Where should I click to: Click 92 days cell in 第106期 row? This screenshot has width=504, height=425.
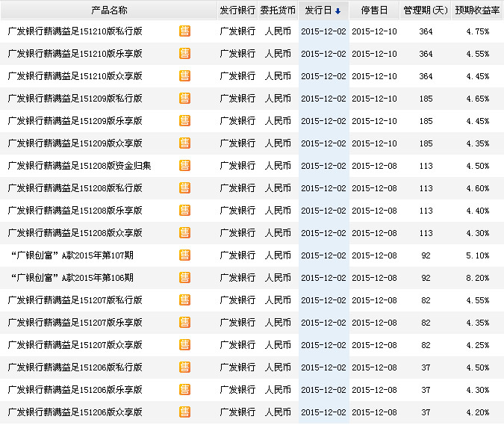click(426, 278)
